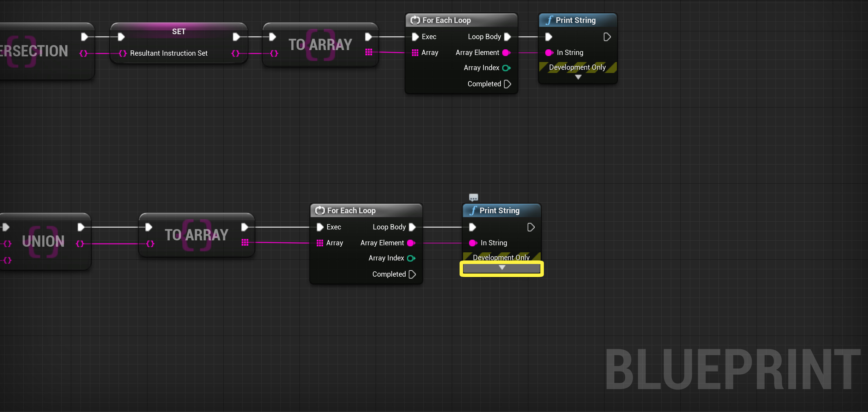This screenshot has width=868, height=412.
Task: Click Array Element pin on upper For Each Loop
Action: pos(506,53)
